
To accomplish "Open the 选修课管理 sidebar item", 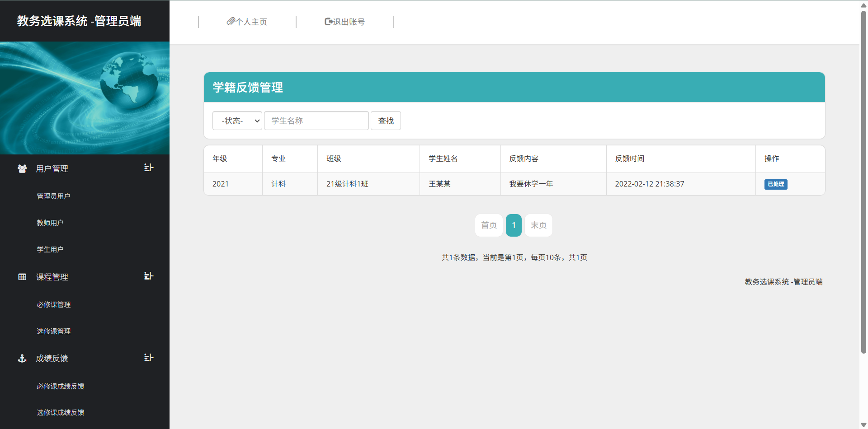I will point(54,331).
